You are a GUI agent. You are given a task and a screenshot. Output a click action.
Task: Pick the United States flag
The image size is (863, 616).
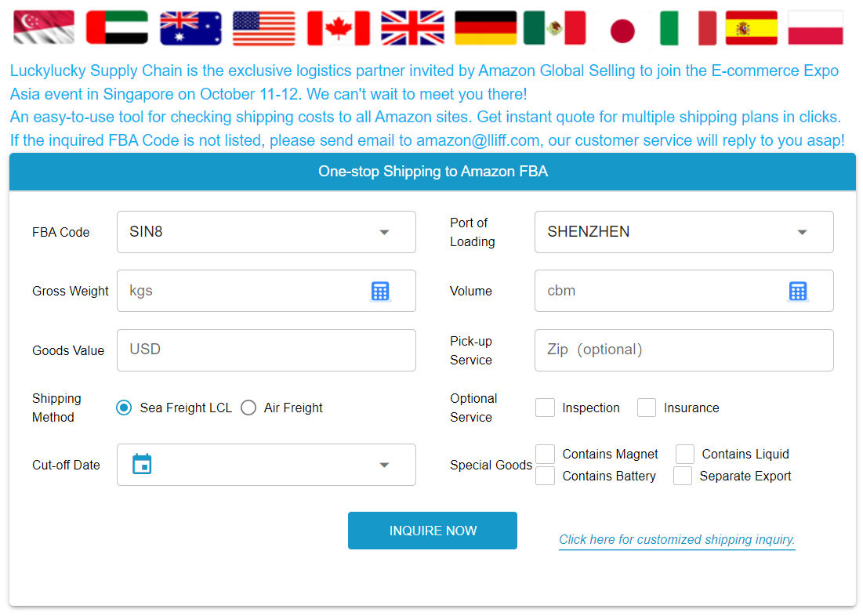[x=263, y=27]
